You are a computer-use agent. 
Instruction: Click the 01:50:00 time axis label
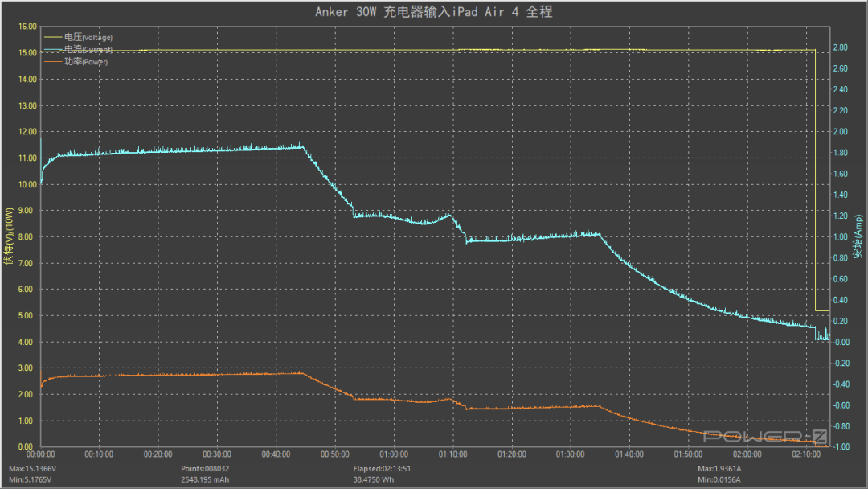(689, 454)
